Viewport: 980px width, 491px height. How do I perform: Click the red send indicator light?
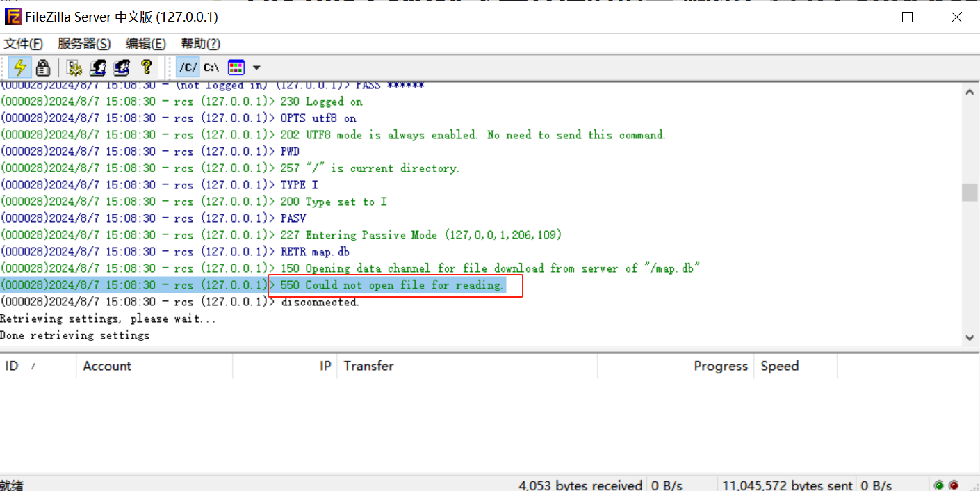point(954,485)
